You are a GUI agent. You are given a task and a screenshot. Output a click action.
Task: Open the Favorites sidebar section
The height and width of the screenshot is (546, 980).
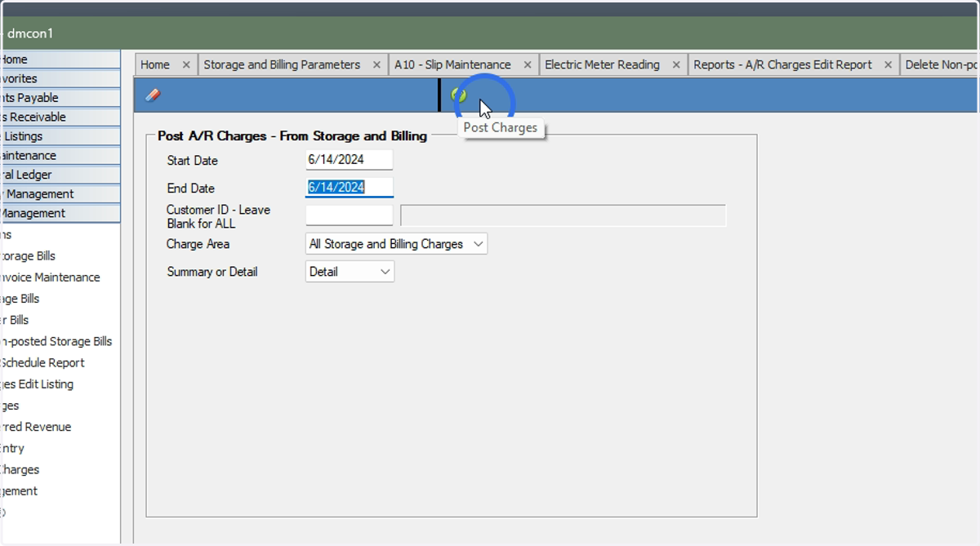tap(60, 78)
